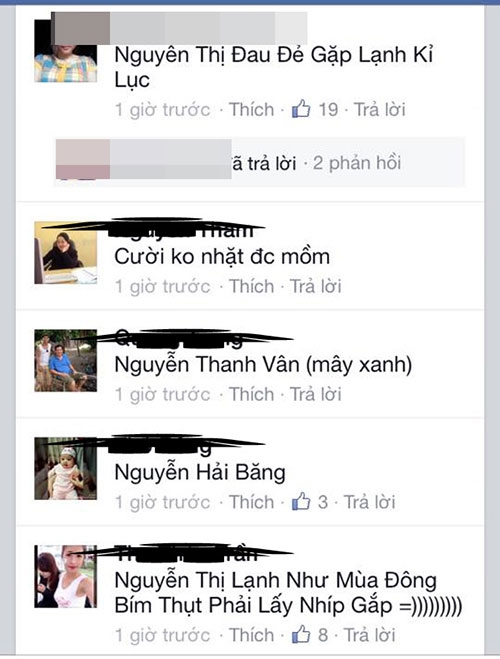Like the 'Nguyễn Hải Băng' comment

click(x=251, y=502)
